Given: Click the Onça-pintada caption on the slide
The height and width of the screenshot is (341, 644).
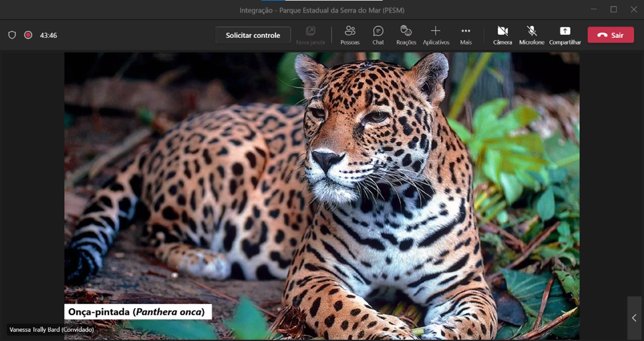Looking at the screenshot, I should click(x=137, y=312).
